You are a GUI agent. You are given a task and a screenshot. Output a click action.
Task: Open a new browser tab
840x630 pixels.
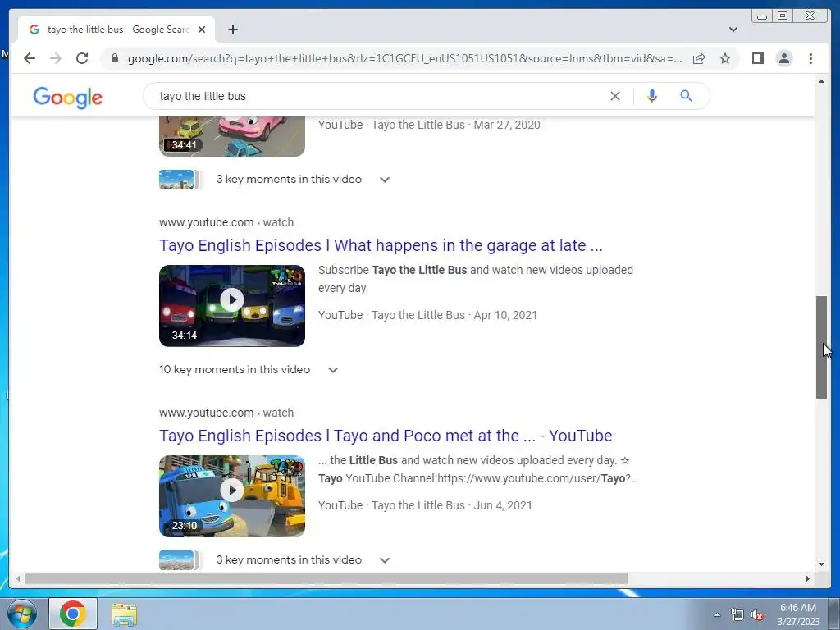[232, 30]
